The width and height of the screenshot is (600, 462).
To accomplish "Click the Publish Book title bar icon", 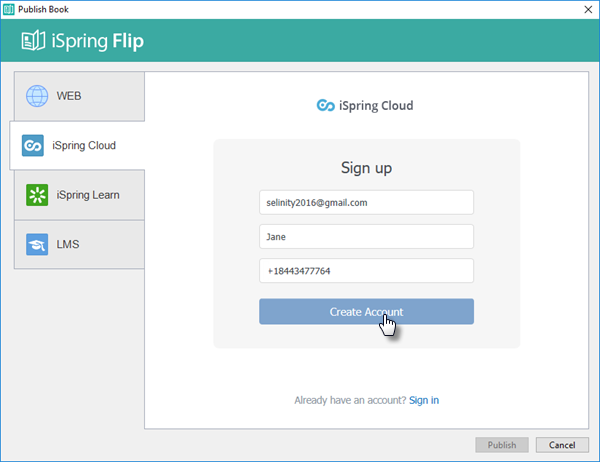I will pos(8,9).
